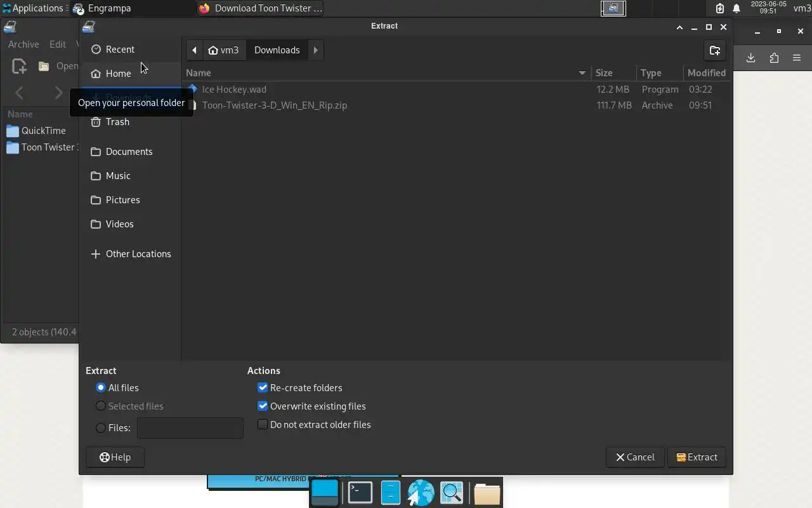Open Firefox extensions puzzle icon

click(774, 58)
